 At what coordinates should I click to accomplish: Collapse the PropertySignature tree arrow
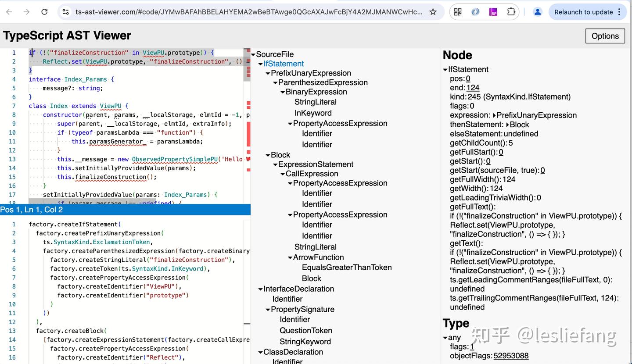pos(268,310)
